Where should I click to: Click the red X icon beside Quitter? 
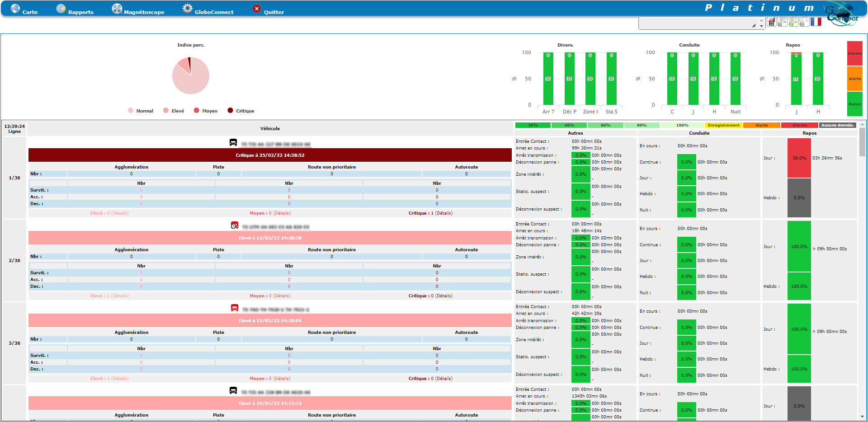pos(257,9)
